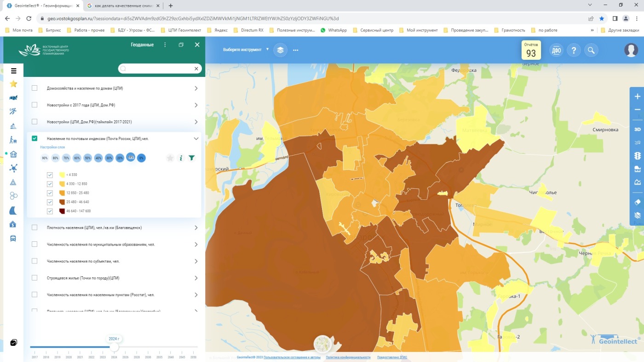
Task: Add layer to favorites with grey star
Action: (x=170, y=158)
